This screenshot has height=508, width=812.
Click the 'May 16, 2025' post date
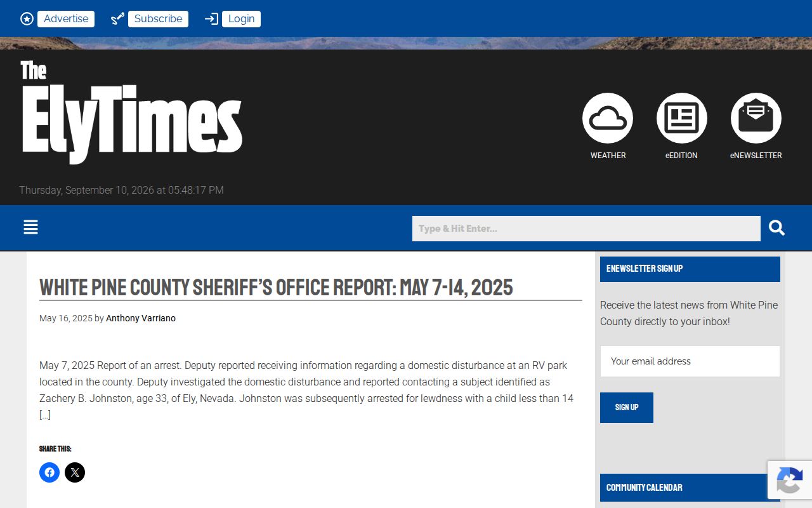(66, 318)
